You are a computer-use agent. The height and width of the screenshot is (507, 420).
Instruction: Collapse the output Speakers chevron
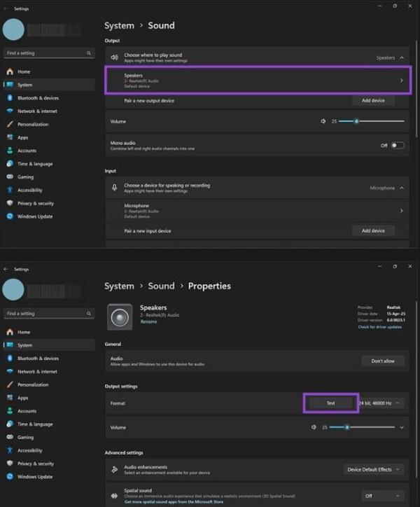[x=402, y=57]
